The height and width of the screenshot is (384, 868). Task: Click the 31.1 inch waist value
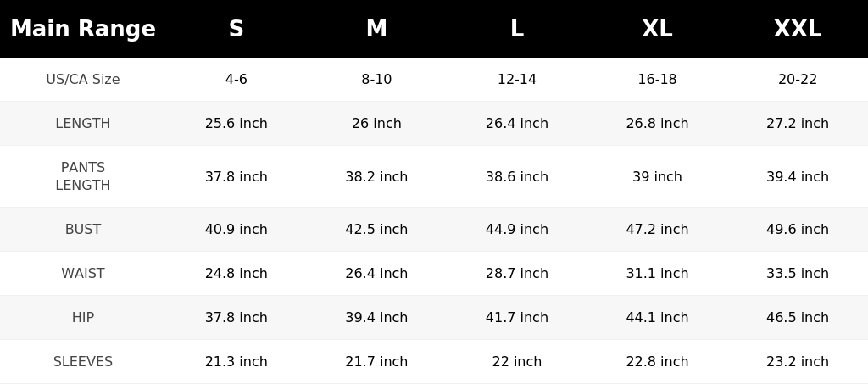pos(657,273)
